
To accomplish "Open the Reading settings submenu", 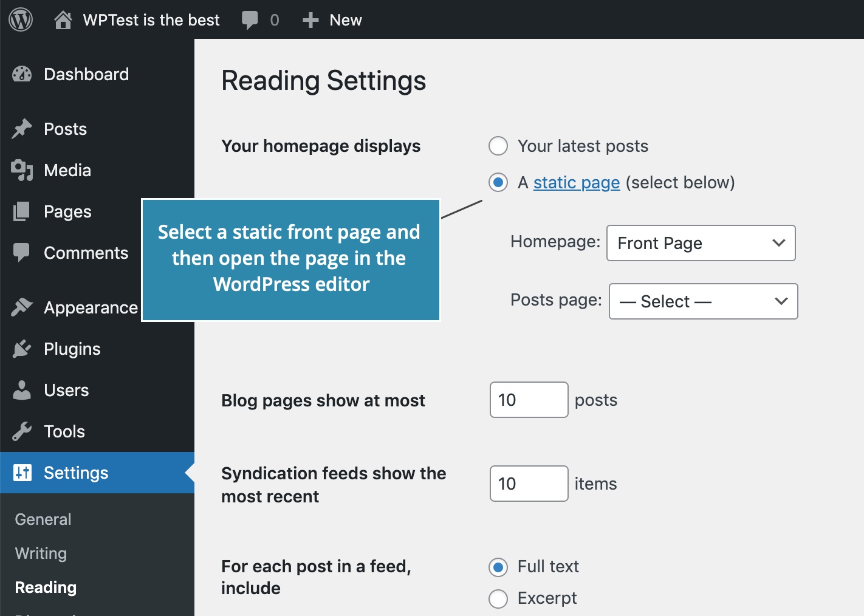I will click(x=46, y=587).
